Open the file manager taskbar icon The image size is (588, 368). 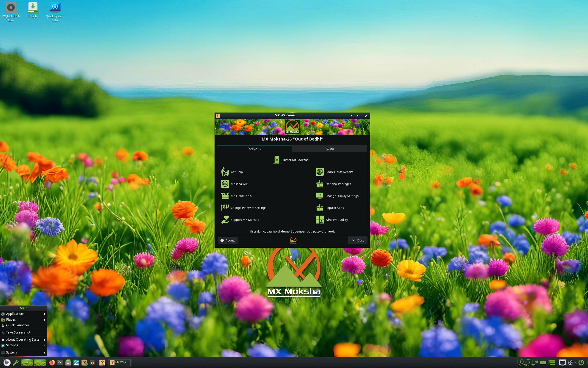coord(68,362)
